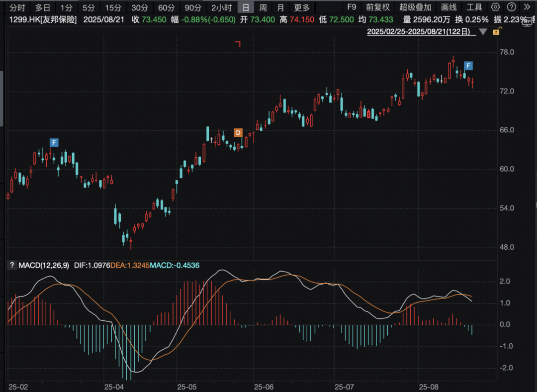Click the monitor icon beside amplitude value
537x392 pixels.
528,22
